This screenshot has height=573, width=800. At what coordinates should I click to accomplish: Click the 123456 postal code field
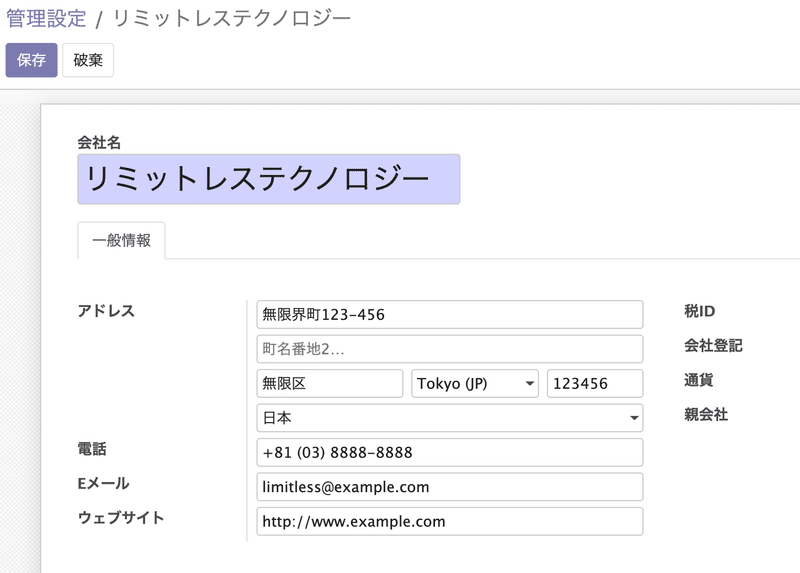tap(595, 383)
